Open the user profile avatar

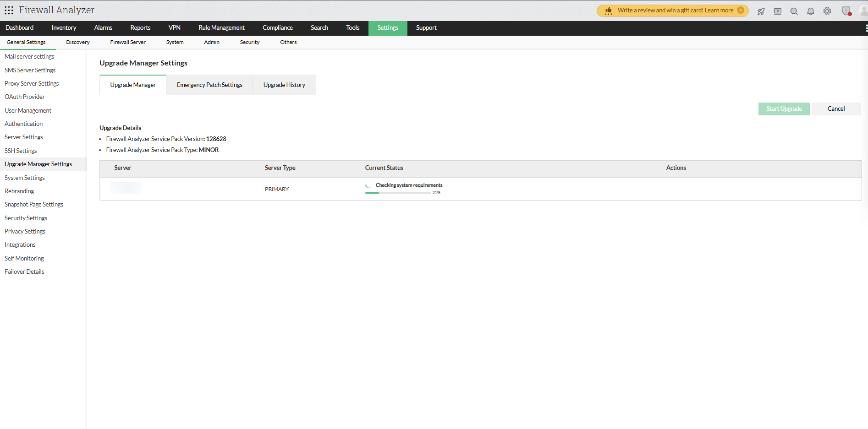tap(863, 11)
